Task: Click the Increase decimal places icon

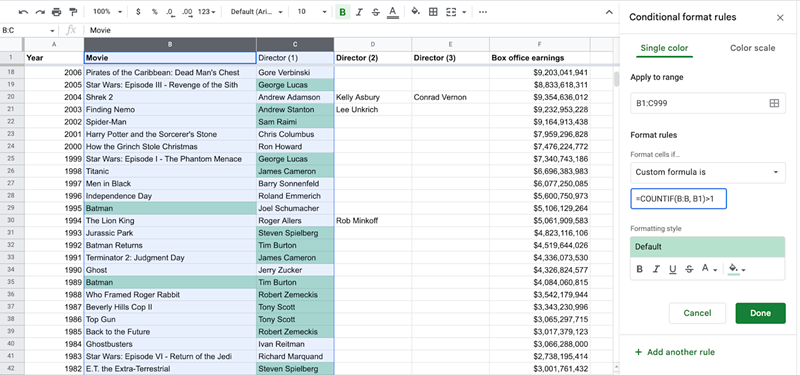Action: pos(187,12)
